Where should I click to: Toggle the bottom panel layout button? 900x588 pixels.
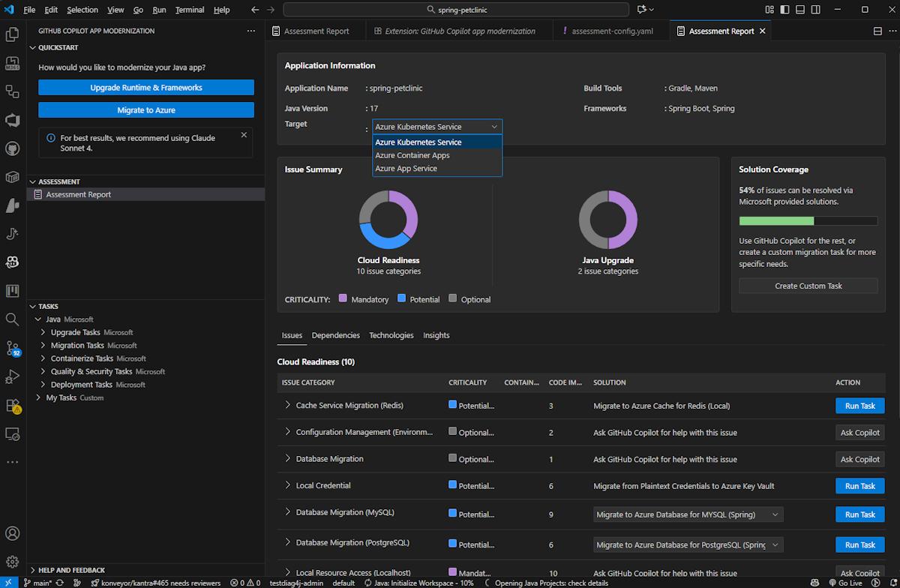(x=799, y=10)
